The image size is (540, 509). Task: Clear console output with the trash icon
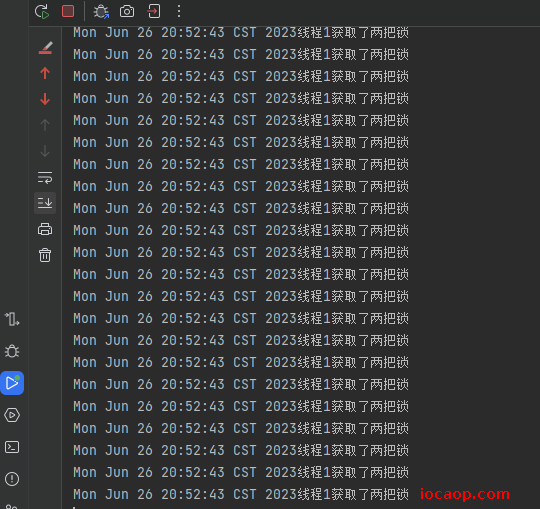click(x=45, y=255)
